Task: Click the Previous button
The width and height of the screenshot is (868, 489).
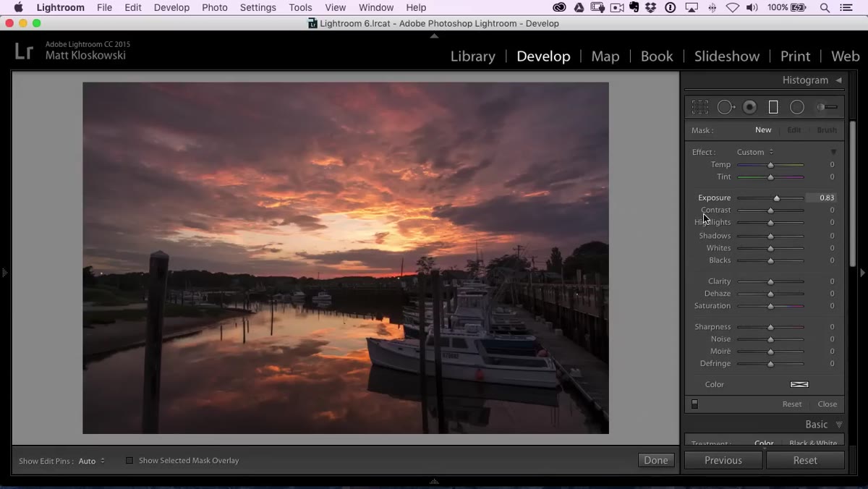Action: tap(723, 460)
